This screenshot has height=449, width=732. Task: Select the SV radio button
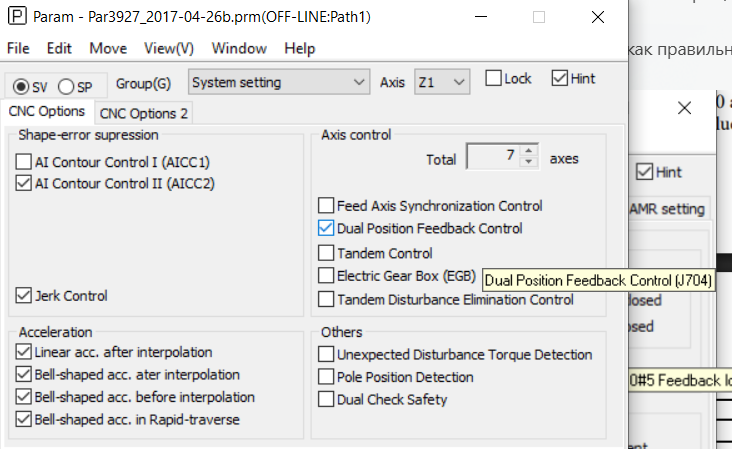pos(21,86)
